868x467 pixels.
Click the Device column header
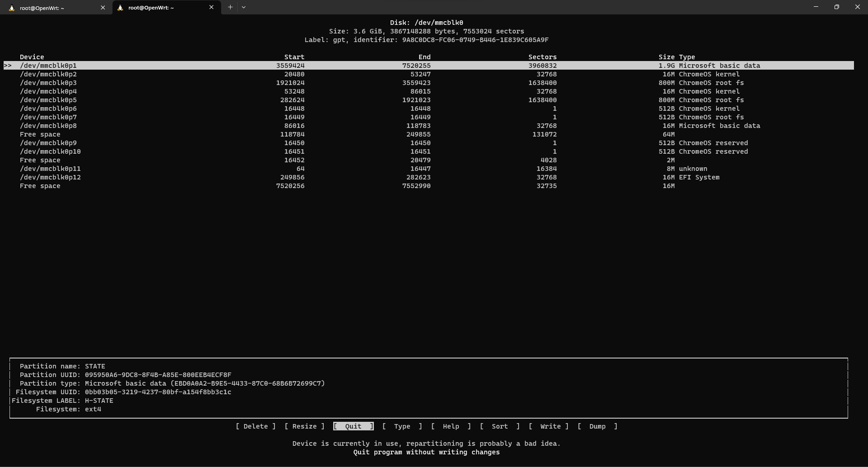pos(32,57)
